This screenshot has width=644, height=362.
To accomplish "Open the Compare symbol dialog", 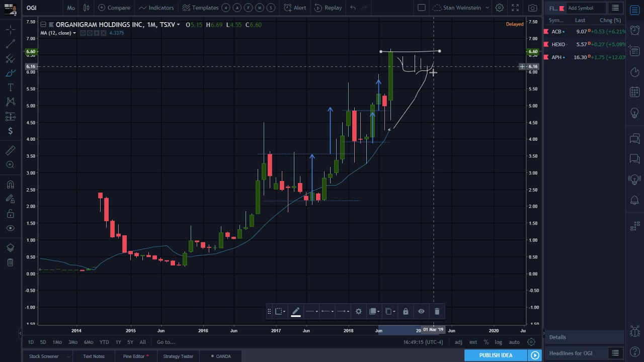I will pyautogui.click(x=114, y=8).
